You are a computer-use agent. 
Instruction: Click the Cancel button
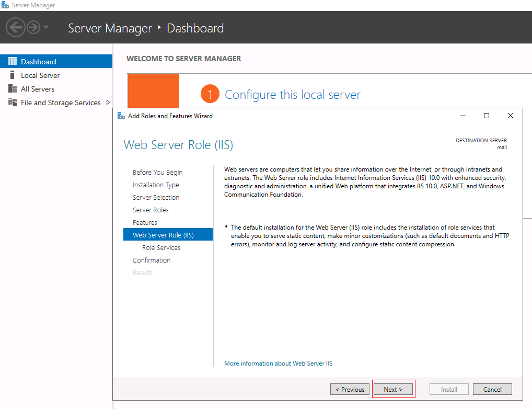pyautogui.click(x=492, y=389)
